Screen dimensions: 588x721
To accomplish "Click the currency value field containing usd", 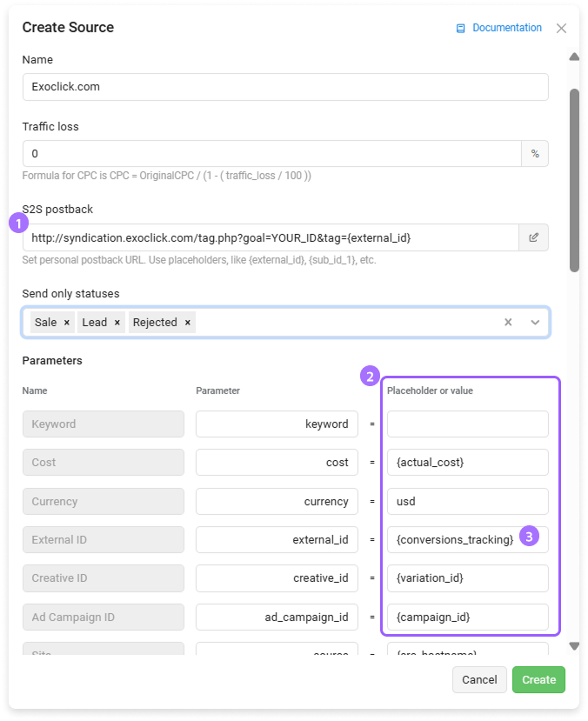I will click(x=467, y=501).
